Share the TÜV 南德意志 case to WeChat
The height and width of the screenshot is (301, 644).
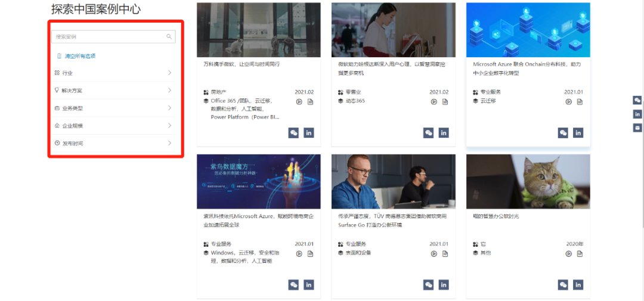(428, 284)
